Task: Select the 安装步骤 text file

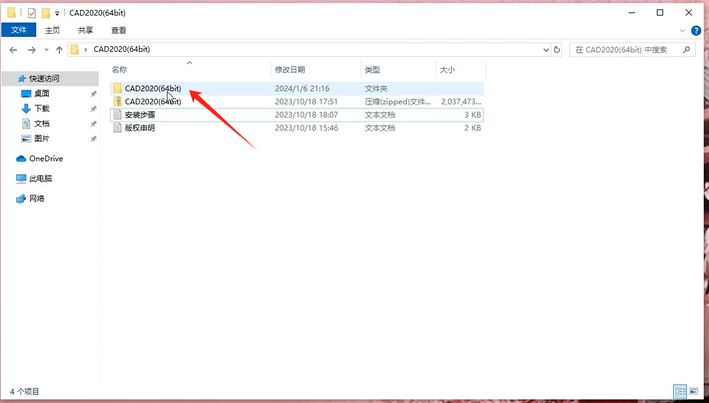Action: [x=297, y=115]
